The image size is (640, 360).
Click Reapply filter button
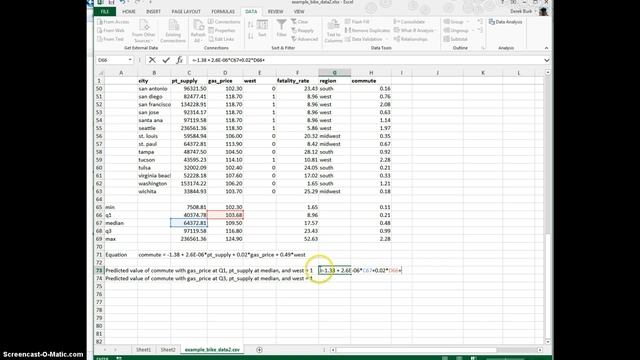(x=302, y=31)
